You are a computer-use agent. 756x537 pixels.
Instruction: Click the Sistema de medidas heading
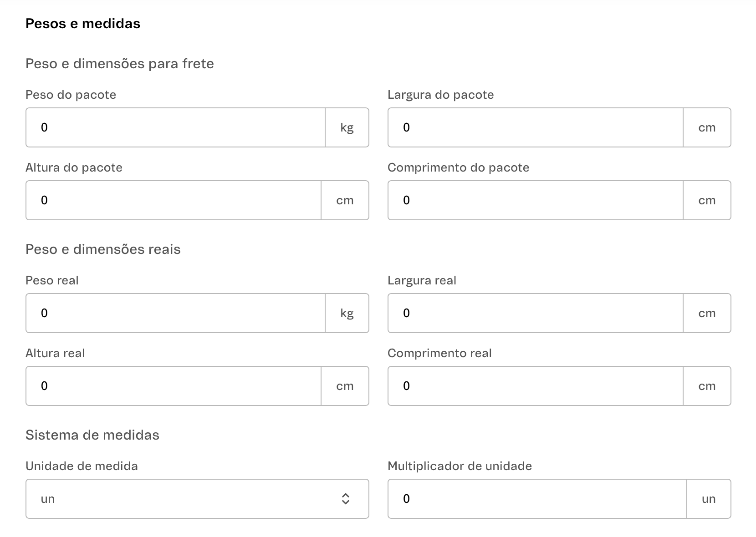pyautogui.click(x=92, y=435)
